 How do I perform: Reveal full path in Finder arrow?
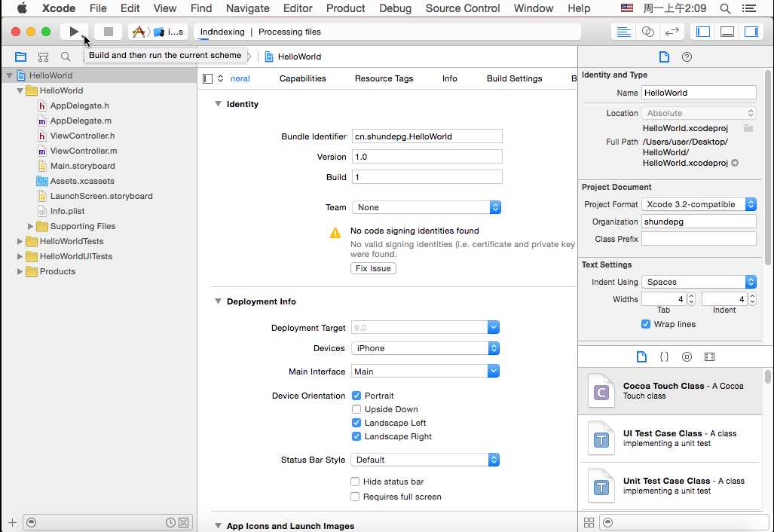735,163
